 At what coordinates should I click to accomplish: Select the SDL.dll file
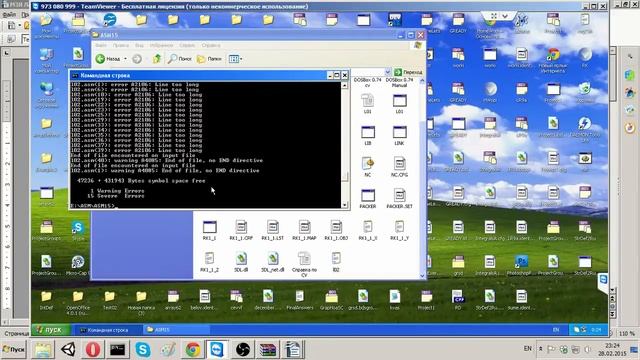[x=241, y=262]
